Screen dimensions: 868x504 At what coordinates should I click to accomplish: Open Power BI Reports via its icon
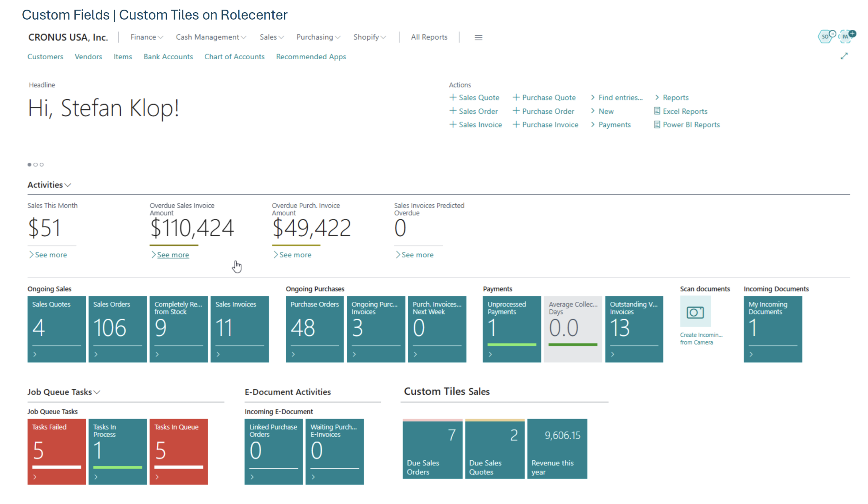[x=657, y=125]
